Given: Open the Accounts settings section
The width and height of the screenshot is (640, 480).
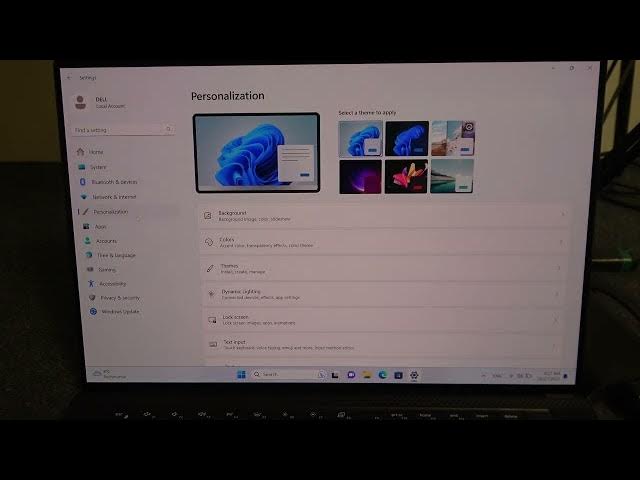Looking at the screenshot, I should pyautogui.click(x=106, y=241).
